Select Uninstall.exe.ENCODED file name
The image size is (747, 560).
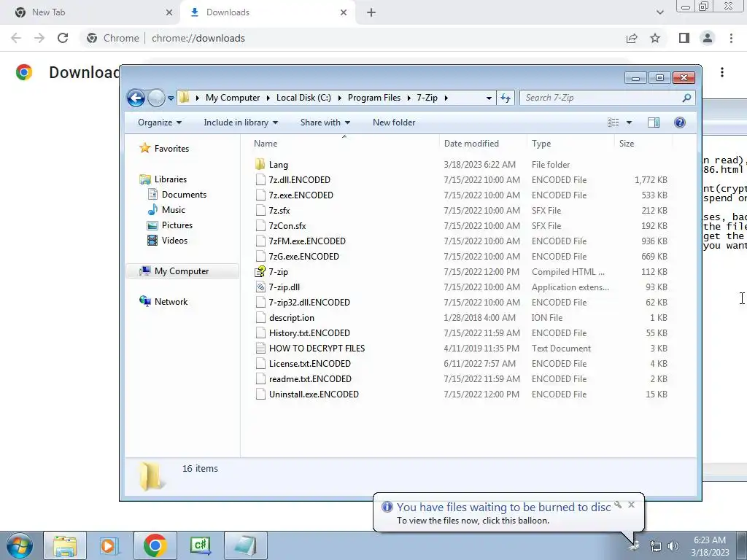pyautogui.click(x=314, y=394)
